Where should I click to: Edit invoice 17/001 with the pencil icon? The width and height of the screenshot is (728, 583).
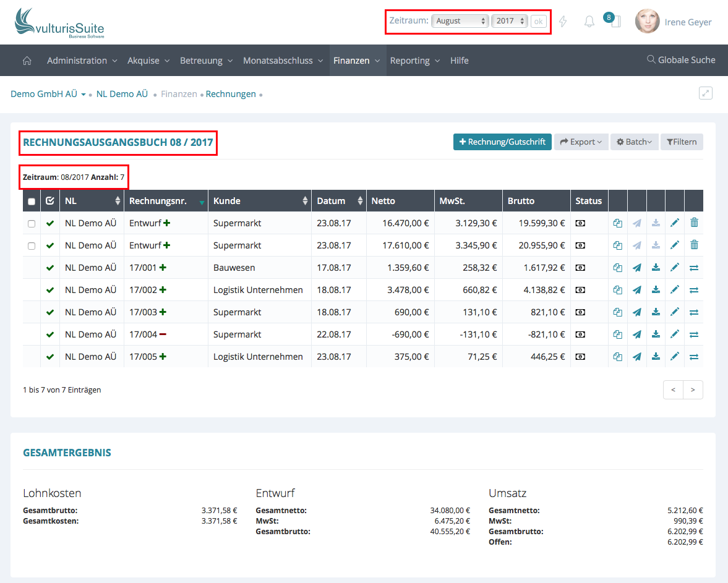[x=675, y=268]
